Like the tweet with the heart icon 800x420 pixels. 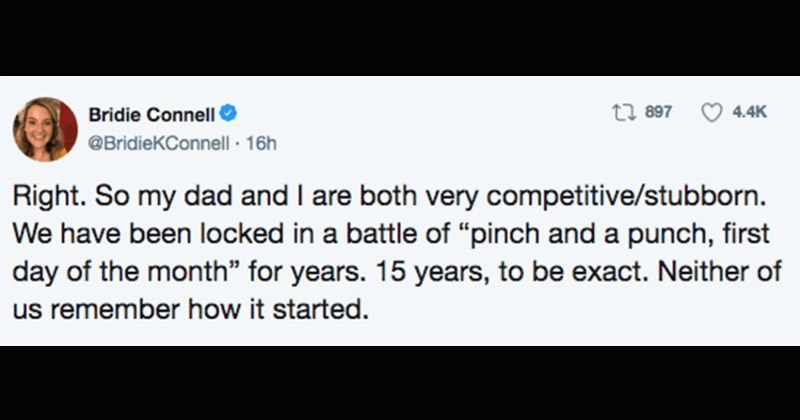tap(709, 114)
